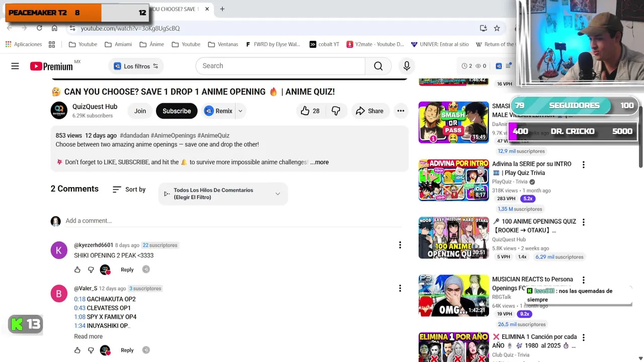The height and width of the screenshot is (362, 644).
Task: Open the Ventanas bookmark folder
Action: [223, 44]
